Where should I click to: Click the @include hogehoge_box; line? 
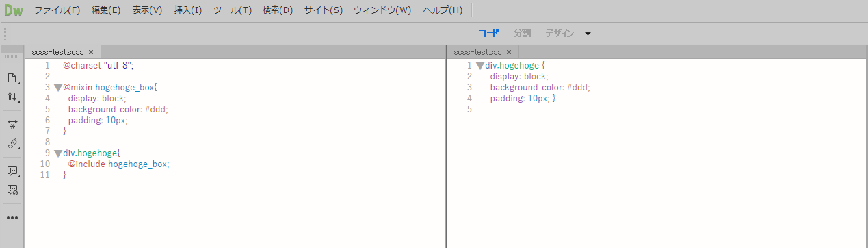click(x=118, y=164)
